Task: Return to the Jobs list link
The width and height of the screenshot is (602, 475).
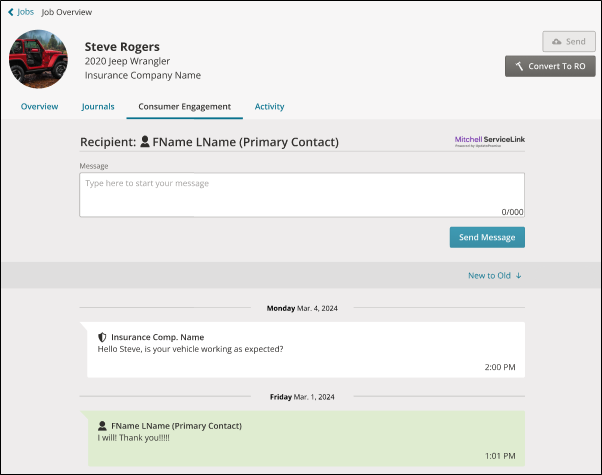Action: (x=25, y=12)
